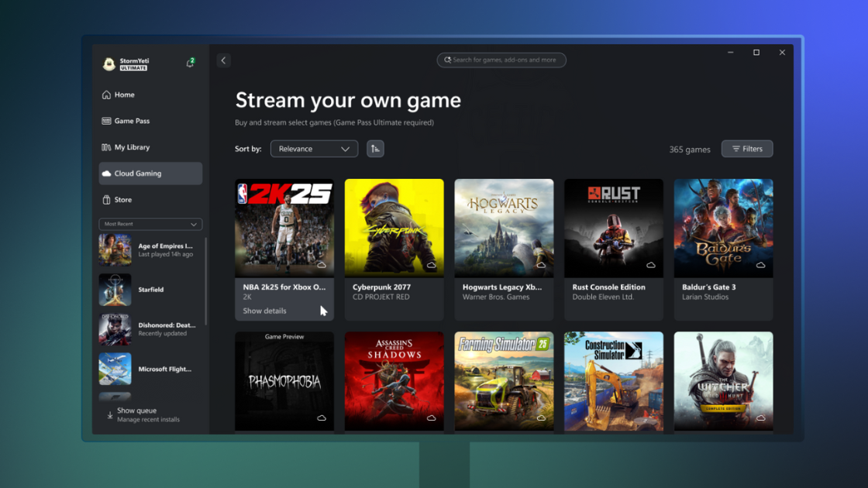Open the Assassin's Creed Shadows tile
The height and width of the screenshot is (488, 868).
pyautogui.click(x=394, y=381)
